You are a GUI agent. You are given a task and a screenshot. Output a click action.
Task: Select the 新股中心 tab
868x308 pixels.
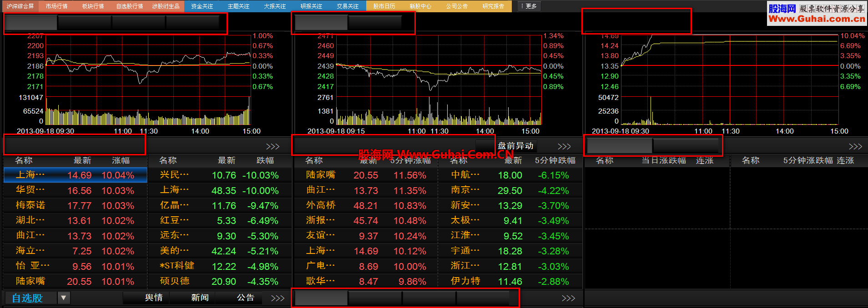[x=420, y=6]
